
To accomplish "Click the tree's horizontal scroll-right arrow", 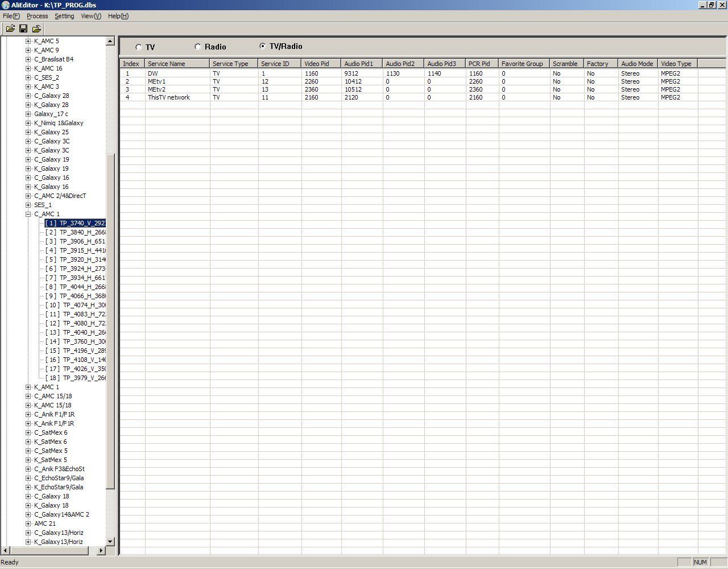I will 101,550.
